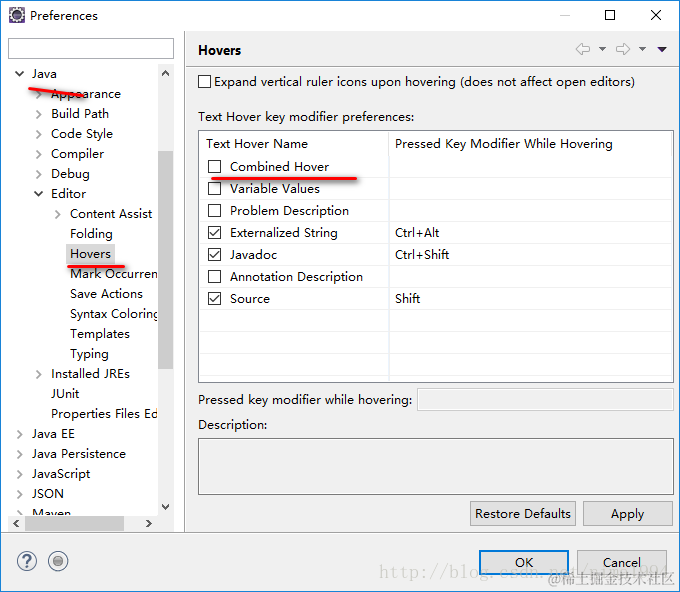
Task: Collapse the Editor tree node
Action: click(39, 194)
